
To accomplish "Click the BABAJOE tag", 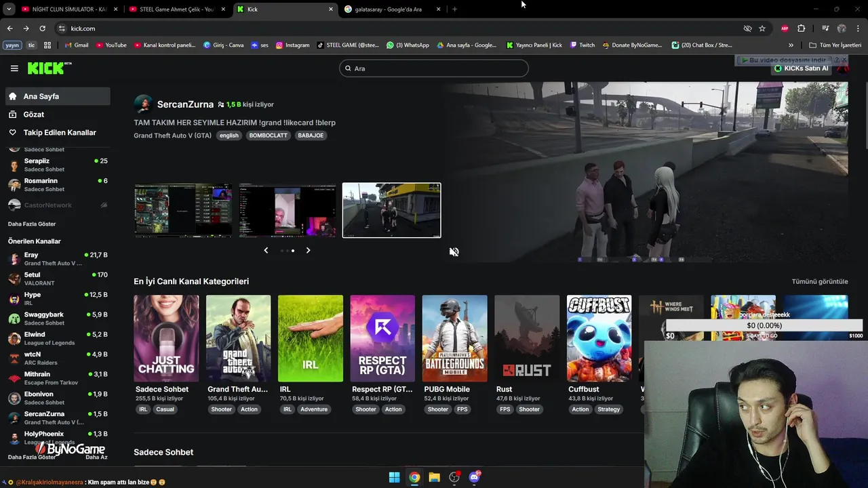I will coord(311,136).
